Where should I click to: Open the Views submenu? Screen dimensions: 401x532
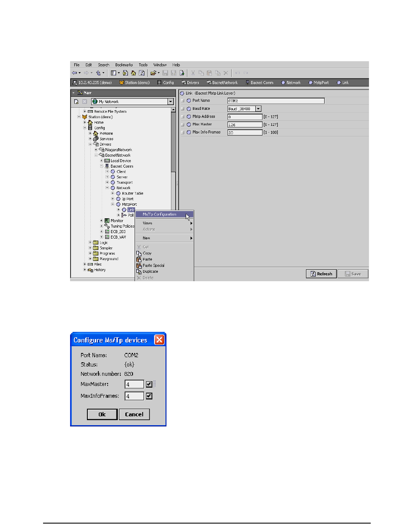[164, 223]
